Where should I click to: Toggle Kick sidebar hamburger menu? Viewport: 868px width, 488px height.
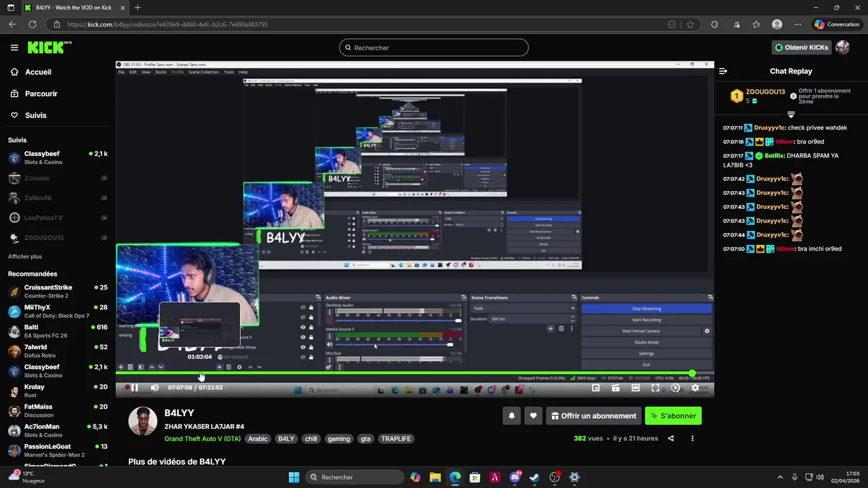tap(14, 47)
